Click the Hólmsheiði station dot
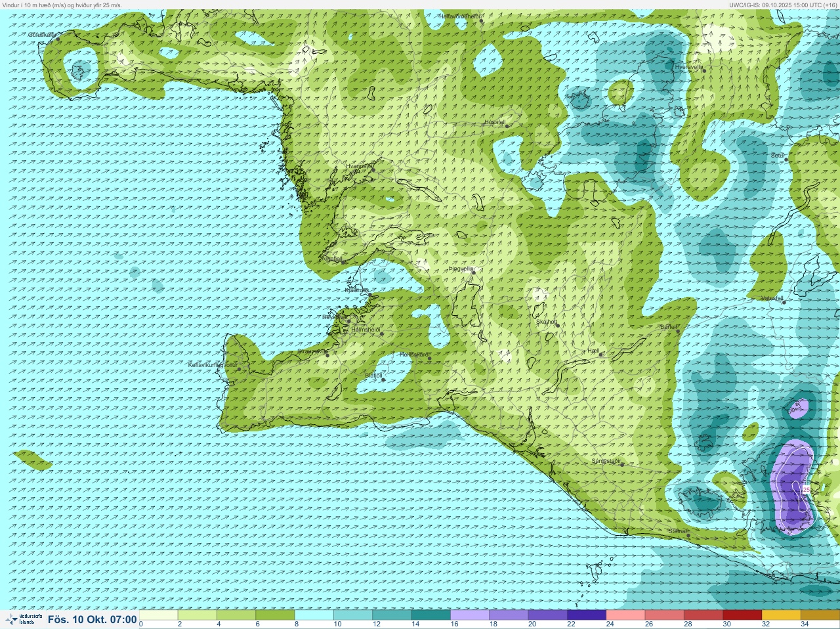This screenshot has width=840, height=629. point(382,334)
